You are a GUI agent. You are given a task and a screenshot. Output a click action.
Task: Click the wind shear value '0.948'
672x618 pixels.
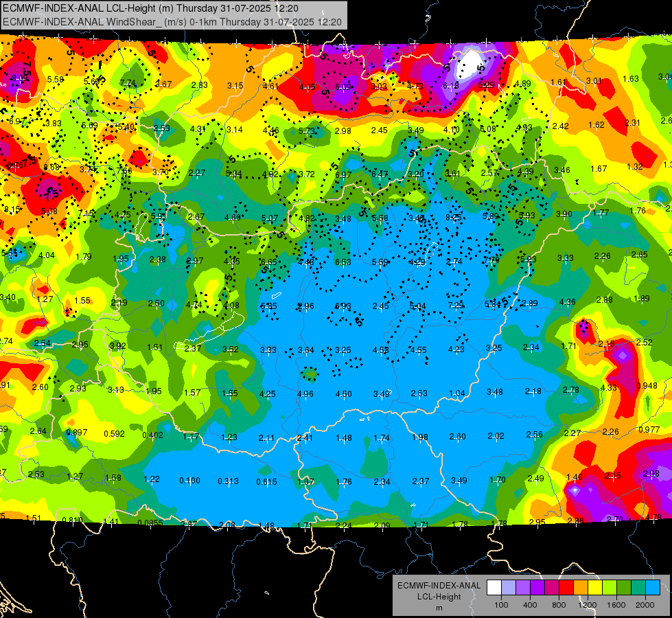647,385
